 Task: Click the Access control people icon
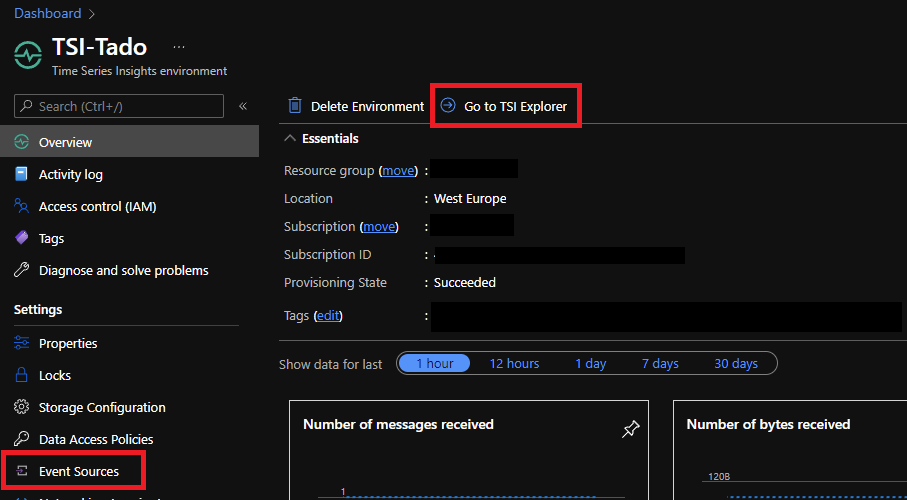tap(21, 206)
